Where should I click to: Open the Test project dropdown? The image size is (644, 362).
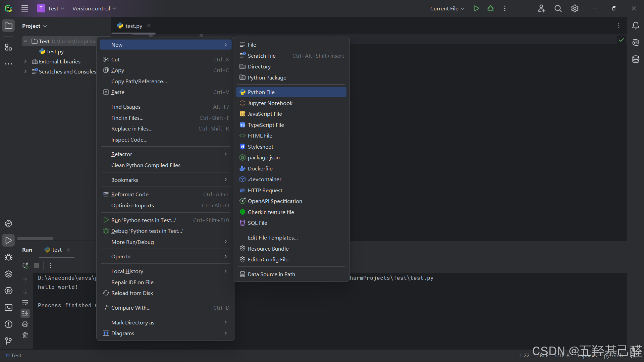point(51,8)
